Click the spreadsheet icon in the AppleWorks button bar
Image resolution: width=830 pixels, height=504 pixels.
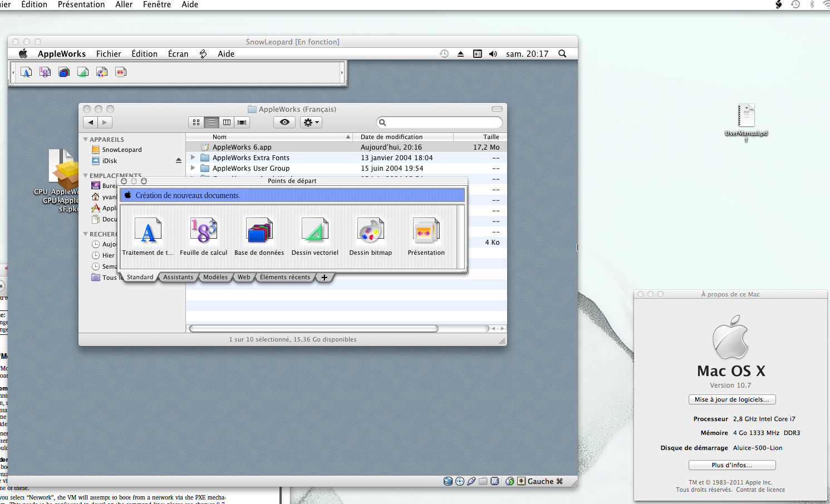coord(45,72)
